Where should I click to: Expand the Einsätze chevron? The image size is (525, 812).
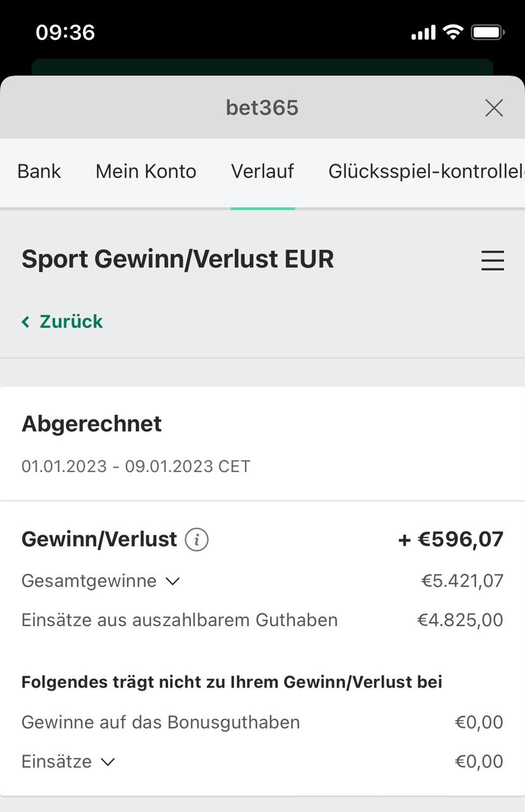pyautogui.click(x=108, y=761)
